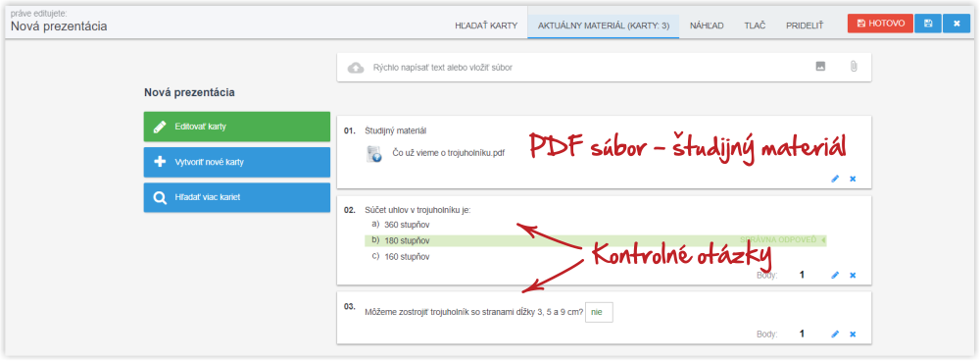Click the paperclip attach file icon
This screenshot has height=361, width=980.
(x=854, y=67)
